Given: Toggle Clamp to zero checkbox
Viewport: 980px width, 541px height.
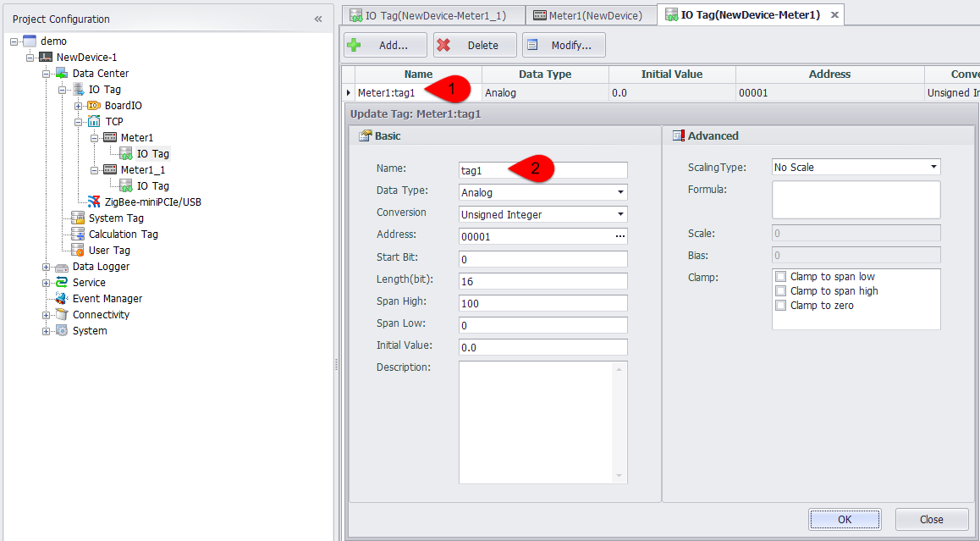Looking at the screenshot, I should (x=780, y=306).
